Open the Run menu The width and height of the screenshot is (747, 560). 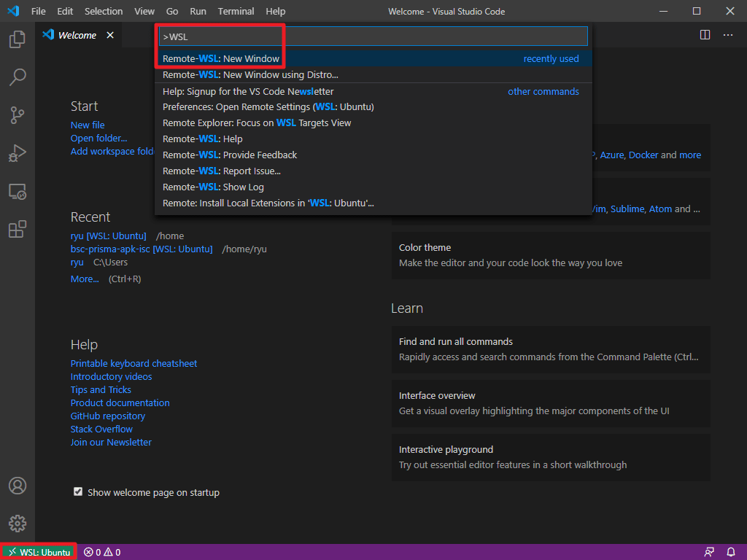tap(198, 11)
